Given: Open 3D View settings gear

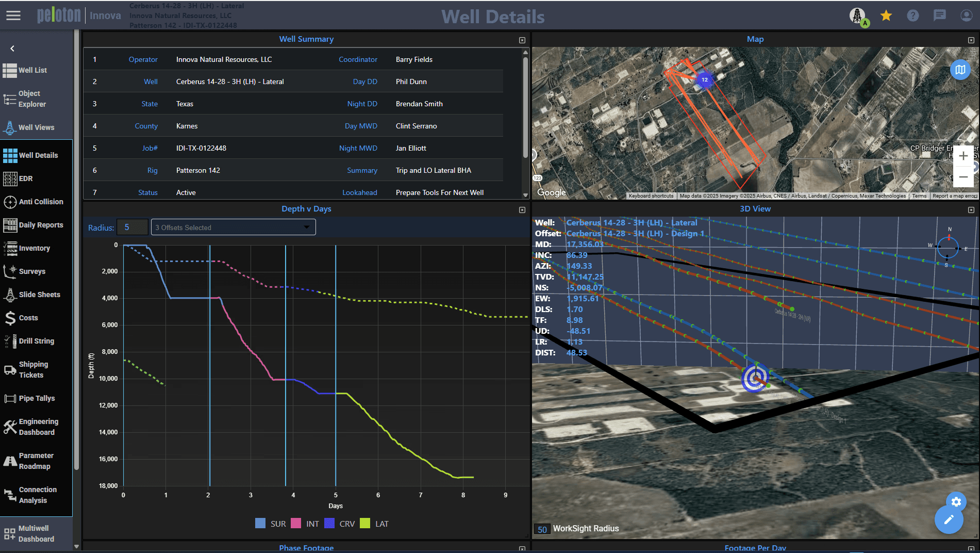Looking at the screenshot, I should coord(956,501).
